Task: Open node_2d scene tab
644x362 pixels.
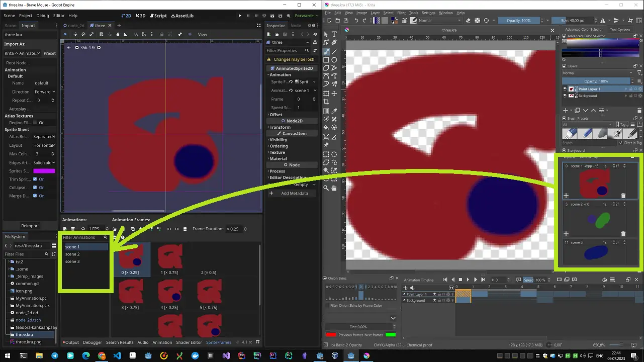Action: [73, 26]
